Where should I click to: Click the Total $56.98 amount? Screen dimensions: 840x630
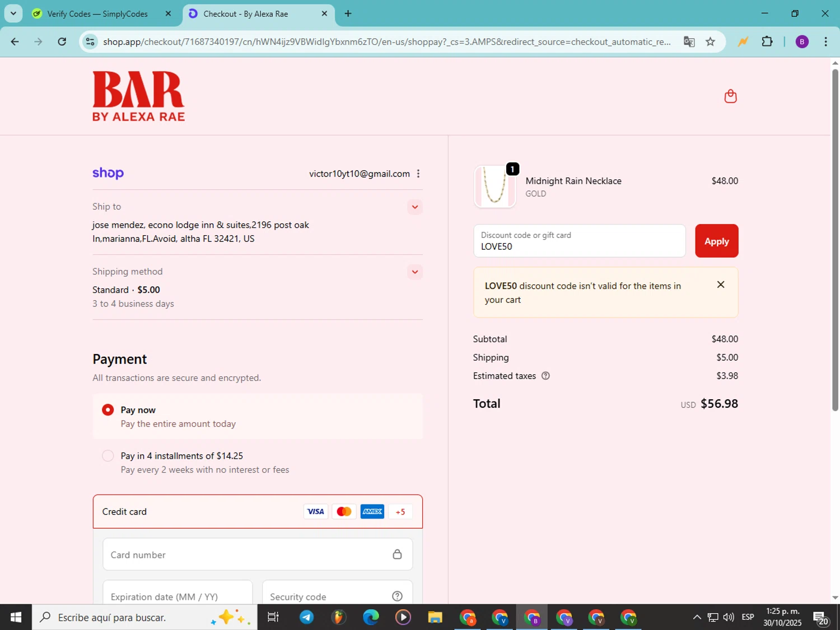[x=719, y=404]
